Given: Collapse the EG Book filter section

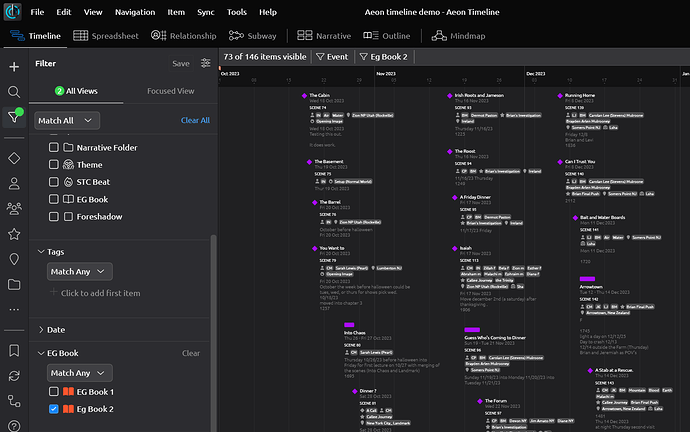Looking at the screenshot, I should coord(41,353).
